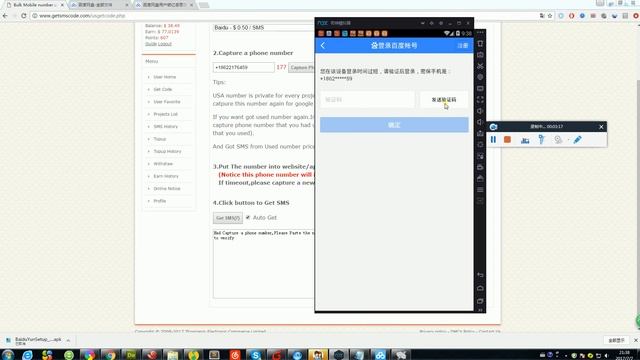
Task: Open Skype from the taskbar
Action: pyautogui.click(x=256, y=355)
